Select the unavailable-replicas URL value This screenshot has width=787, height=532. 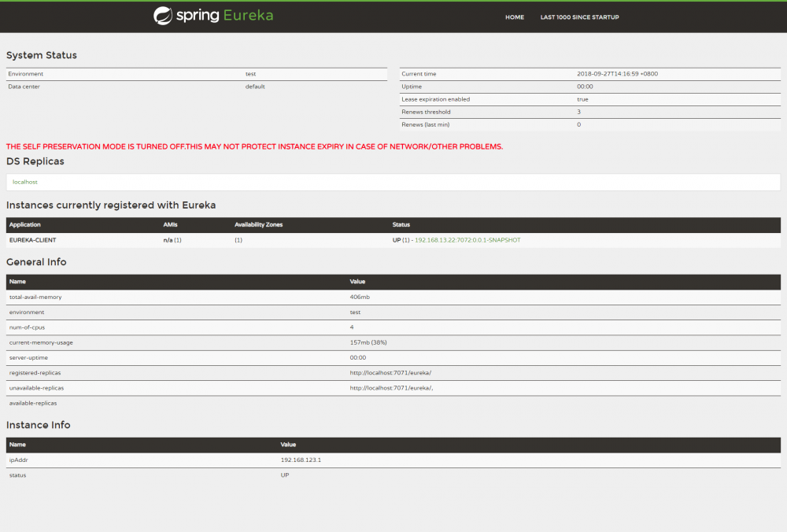point(391,388)
